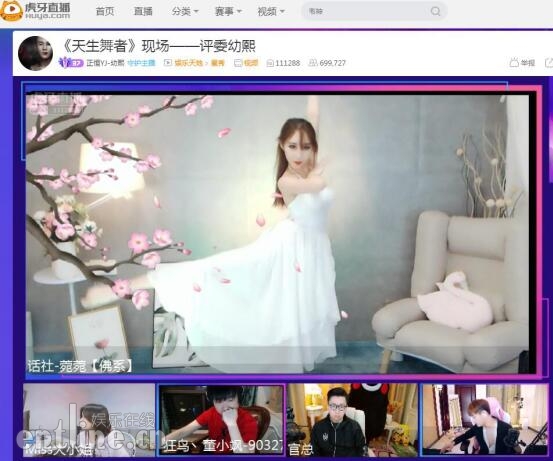The width and height of the screenshot is (553, 461).
Task: Expand the 视频 dropdown in navigation
Action: (x=271, y=11)
